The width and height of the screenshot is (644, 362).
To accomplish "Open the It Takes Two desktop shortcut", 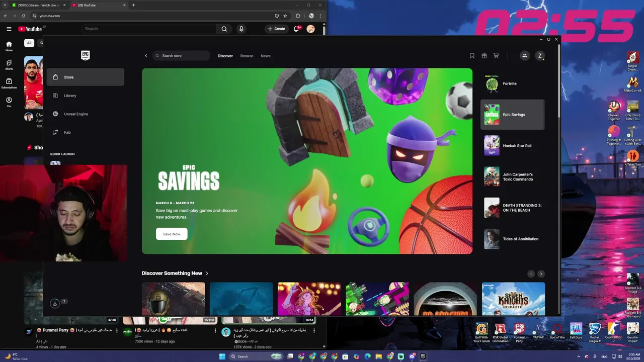I will pyautogui.click(x=633, y=159).
